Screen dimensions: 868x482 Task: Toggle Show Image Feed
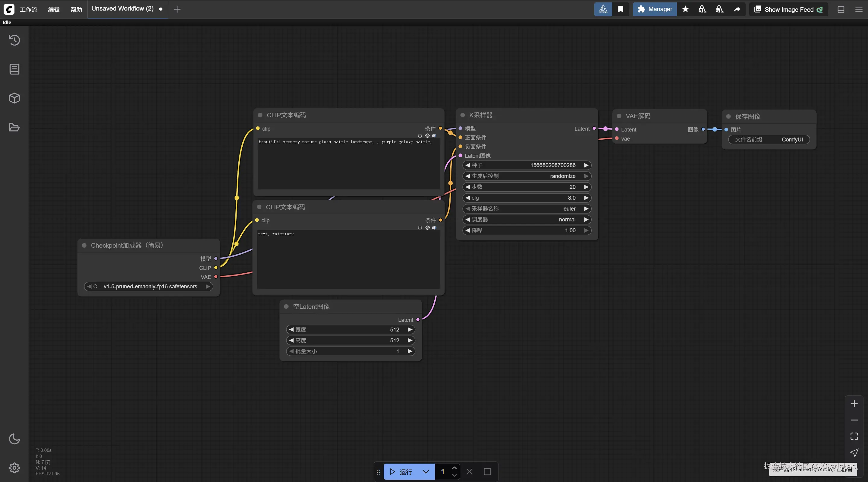coord(788,9)
